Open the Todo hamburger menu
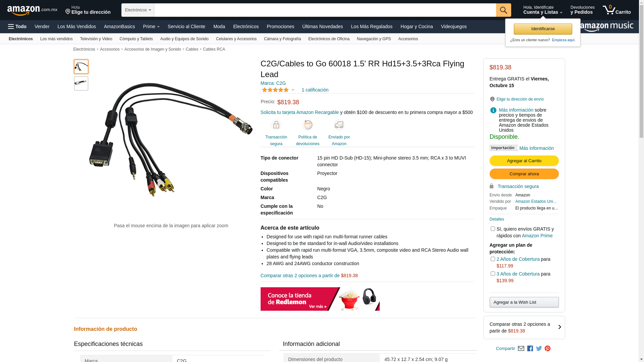Viewport: 644px width, 362px height. (x=17, y=26)
